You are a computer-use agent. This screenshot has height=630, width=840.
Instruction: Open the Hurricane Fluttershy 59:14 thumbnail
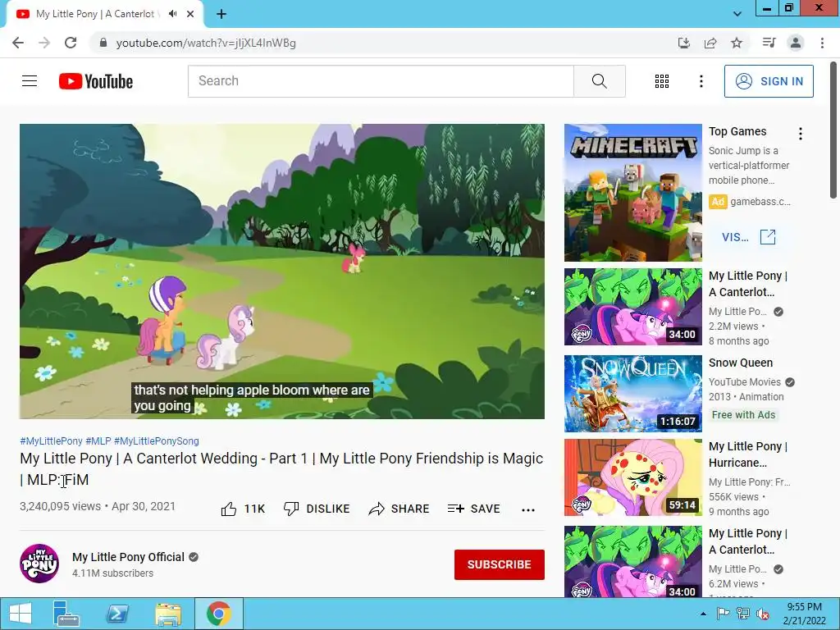[x=632, y=477]
